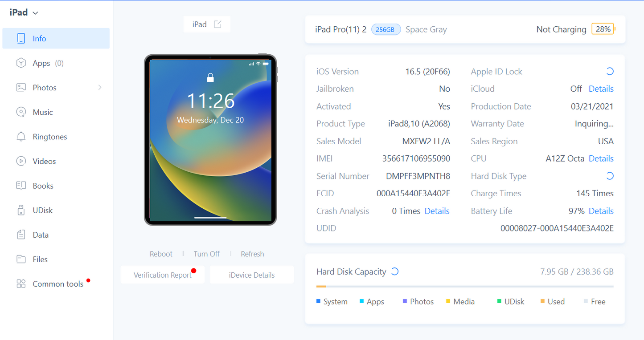Open Common tools menu
This screenshot has height=340, width=644.
(x=57, y=284)
